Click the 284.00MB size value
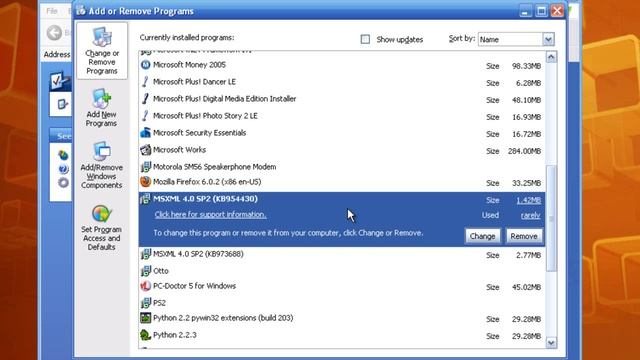The width and height of the screenshot is (640, 360). [524, 151]
